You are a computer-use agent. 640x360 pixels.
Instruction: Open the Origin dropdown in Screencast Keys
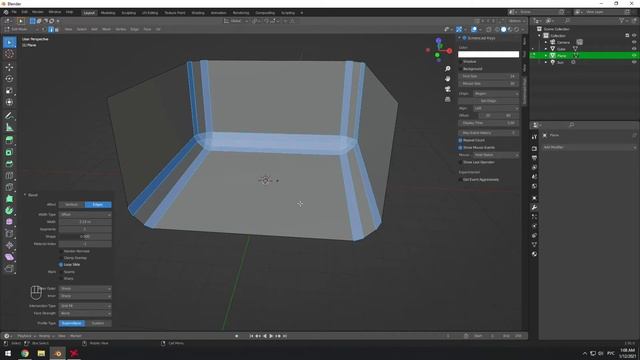tap(496, 93)
